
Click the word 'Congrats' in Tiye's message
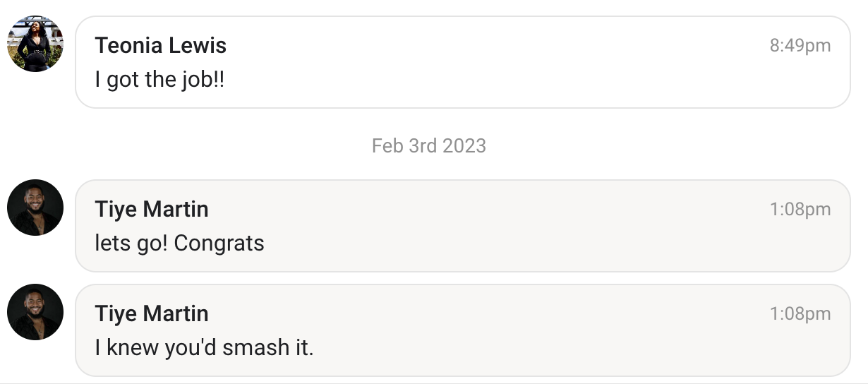point(219,244)
